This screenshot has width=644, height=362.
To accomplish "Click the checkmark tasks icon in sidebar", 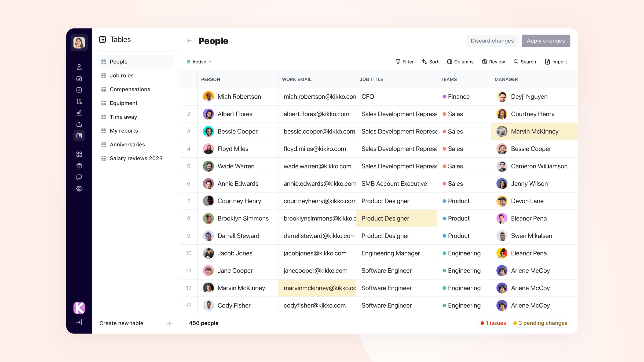I will point(79,90).
